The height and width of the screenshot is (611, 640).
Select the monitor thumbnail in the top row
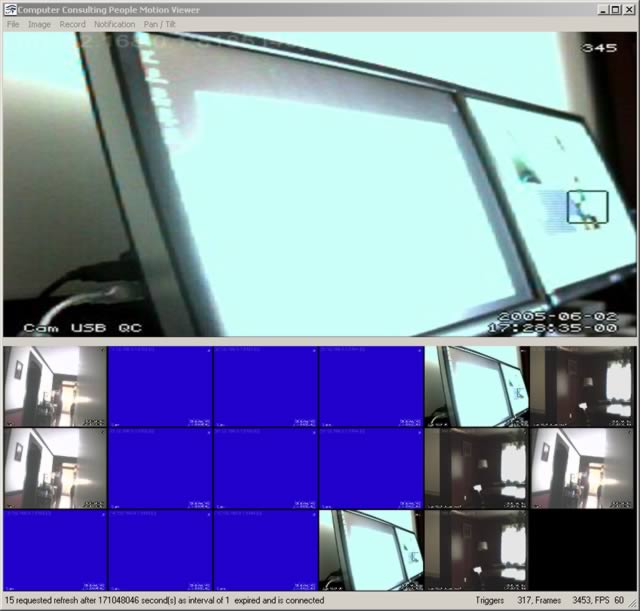(476, 387)
